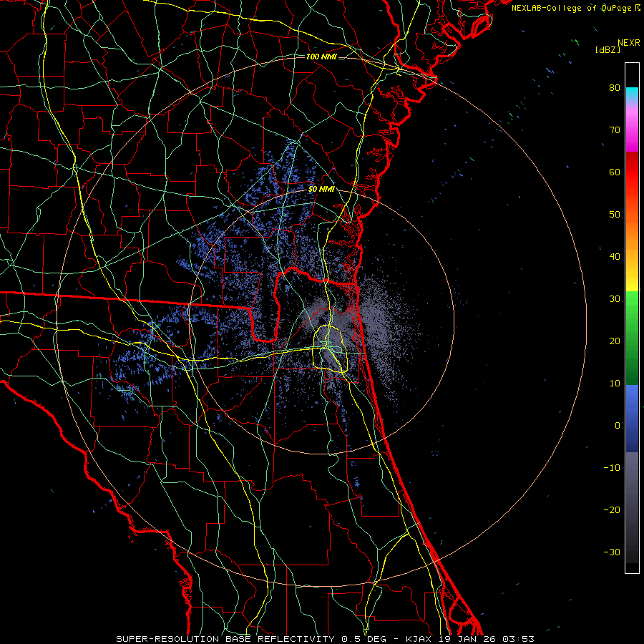Click the blue segment of the color bar
644x644 pixels.
(x=632, y=419)
